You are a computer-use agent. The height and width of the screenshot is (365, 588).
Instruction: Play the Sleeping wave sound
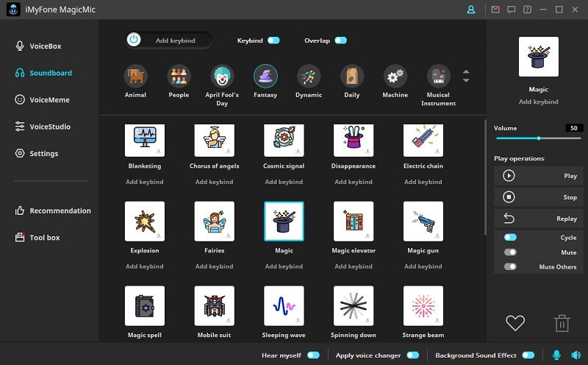(x=284, y=305)
